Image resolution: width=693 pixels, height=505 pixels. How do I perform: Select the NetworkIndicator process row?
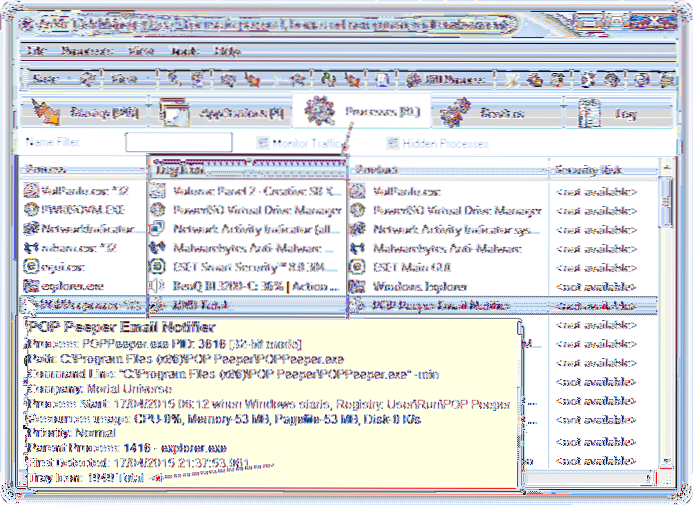[x=338, y=229]
